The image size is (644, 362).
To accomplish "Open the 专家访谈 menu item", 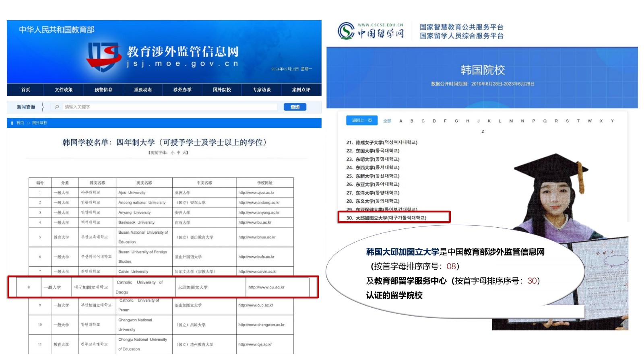I will [x=262, y=90].
